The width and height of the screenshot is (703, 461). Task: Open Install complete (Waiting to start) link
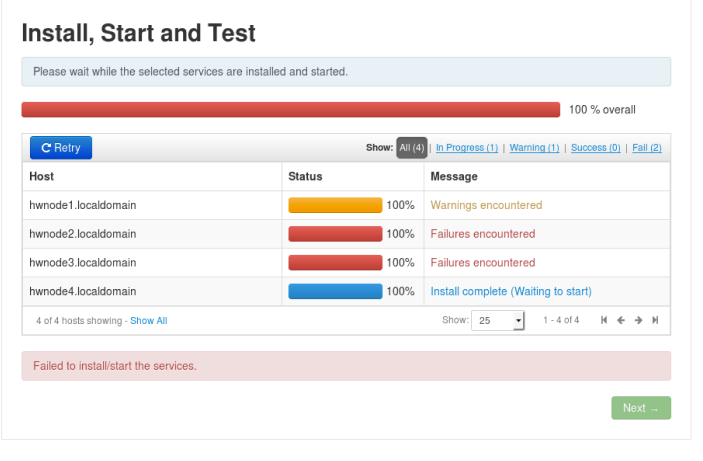(x=511, y=291)
